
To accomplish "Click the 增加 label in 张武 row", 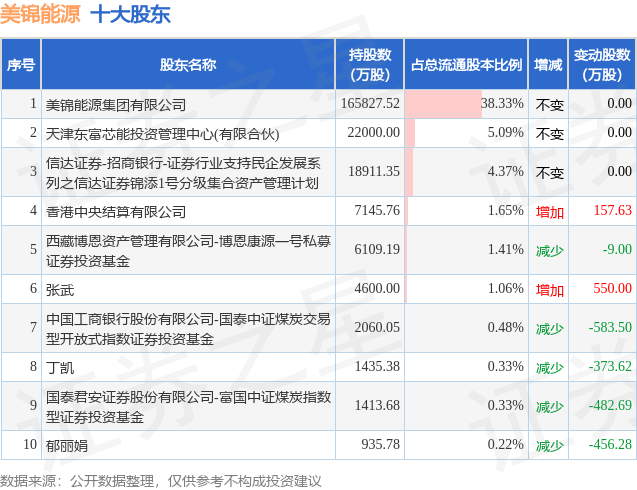I will pyautogui.click(x=550, y=290).
